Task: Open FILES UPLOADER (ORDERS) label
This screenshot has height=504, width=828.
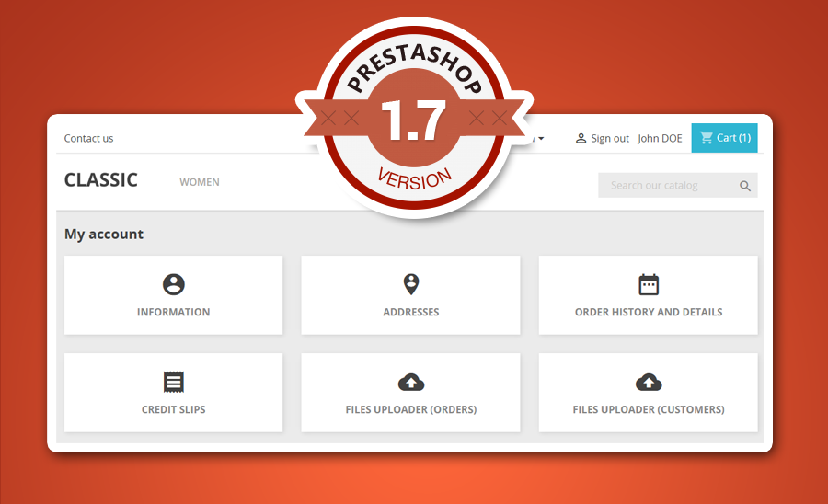Action: tap(411, 409)
